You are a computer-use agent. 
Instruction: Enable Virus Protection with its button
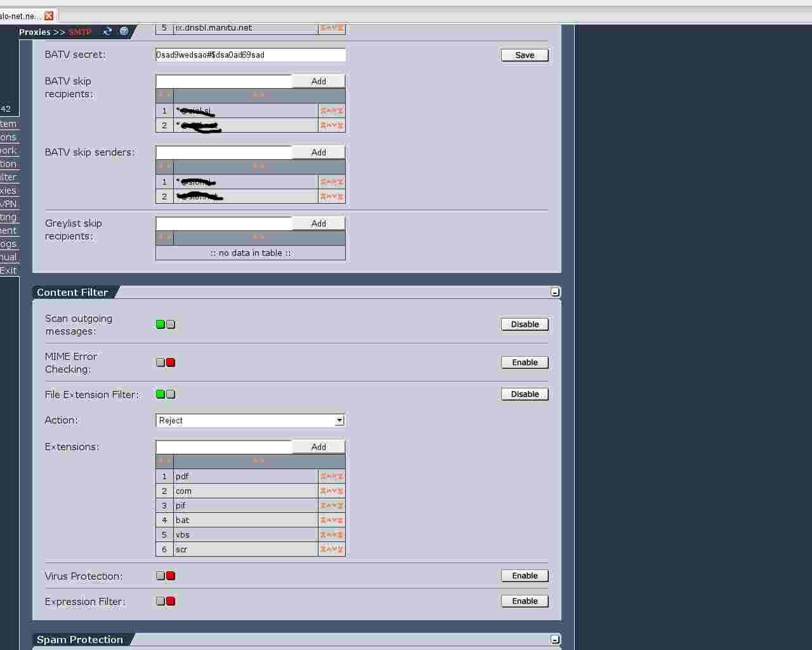[525, 576]
